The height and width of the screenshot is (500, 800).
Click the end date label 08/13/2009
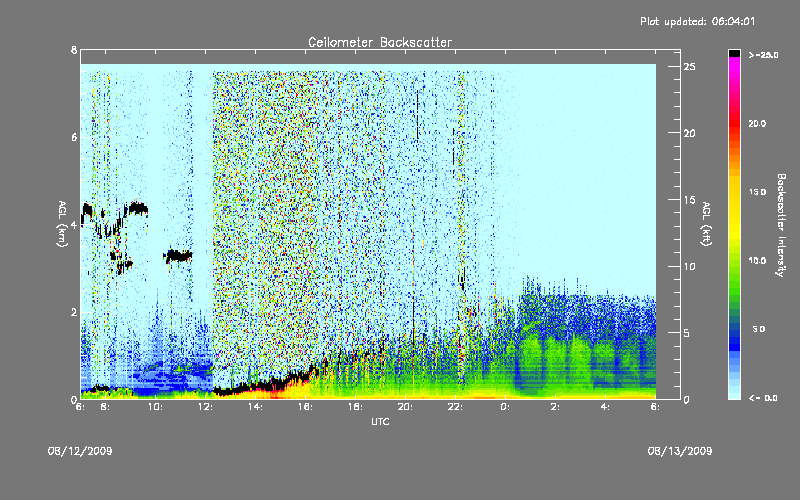680,451
